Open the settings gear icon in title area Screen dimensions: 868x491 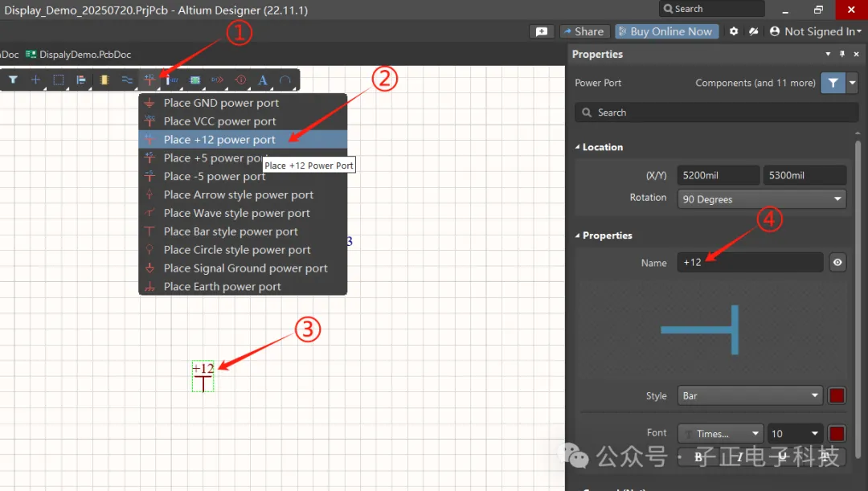pos(734,31)
